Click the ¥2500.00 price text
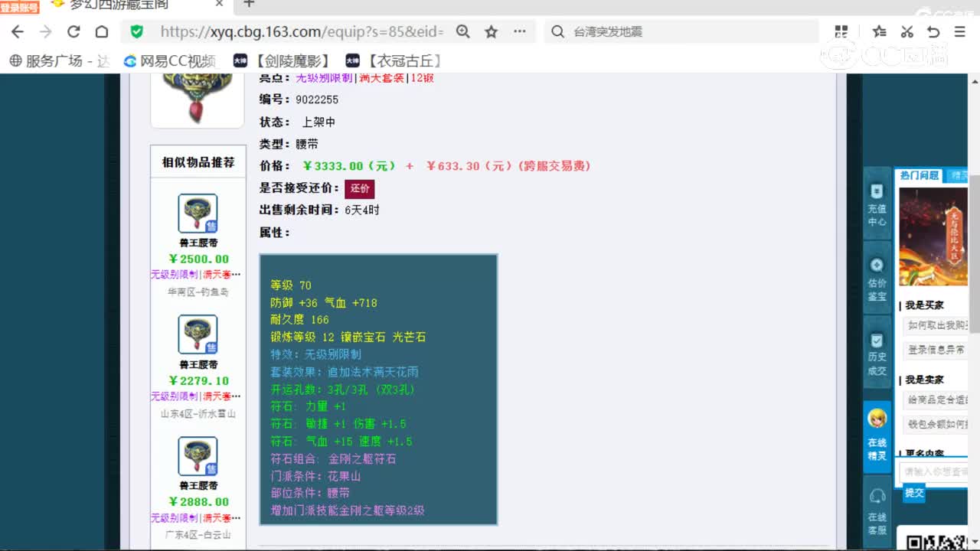Image resolution: width=980 pixels, height=551 pixels. 198,259
